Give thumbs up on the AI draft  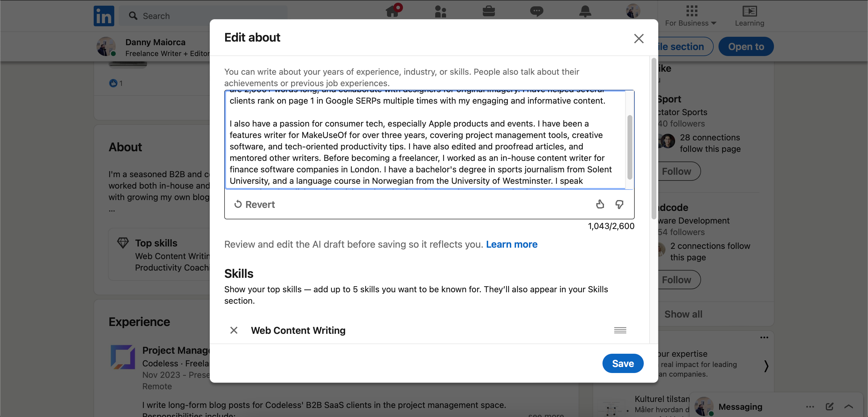pyautogui.click(x=600, y=204)
